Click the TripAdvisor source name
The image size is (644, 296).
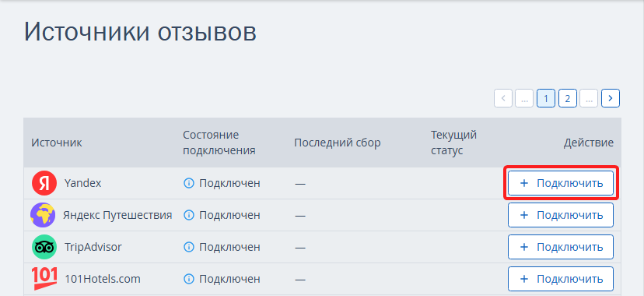93,247
